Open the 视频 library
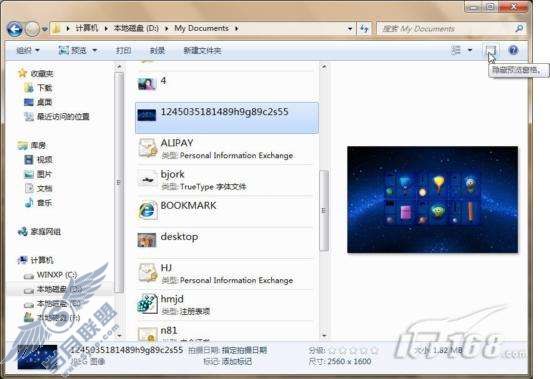 [39, 160]
